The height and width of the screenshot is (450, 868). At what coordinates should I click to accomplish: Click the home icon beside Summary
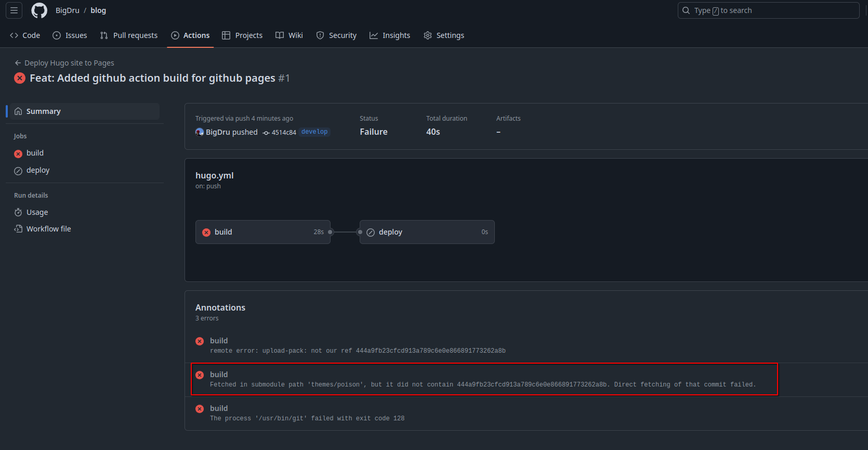[18, 111]
